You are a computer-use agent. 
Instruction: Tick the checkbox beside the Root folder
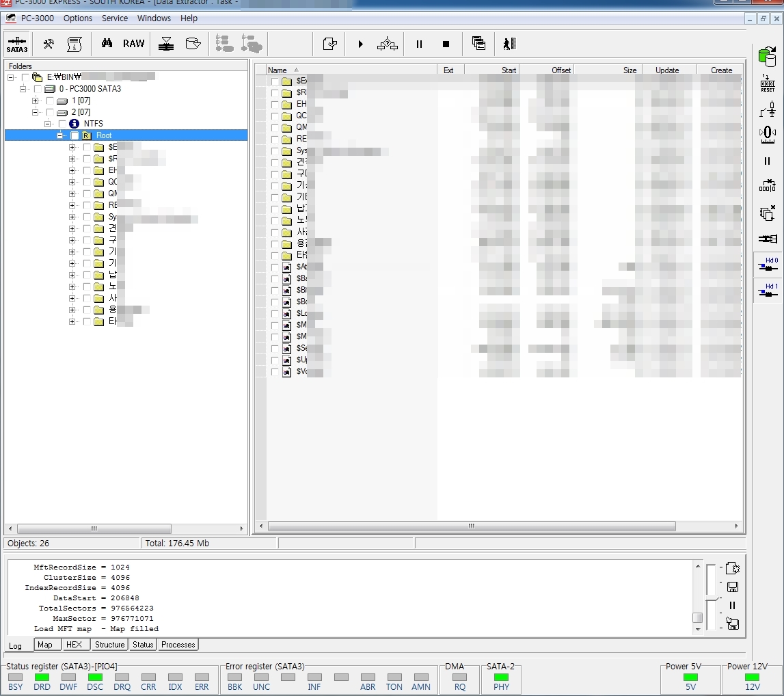coord(75,135)
